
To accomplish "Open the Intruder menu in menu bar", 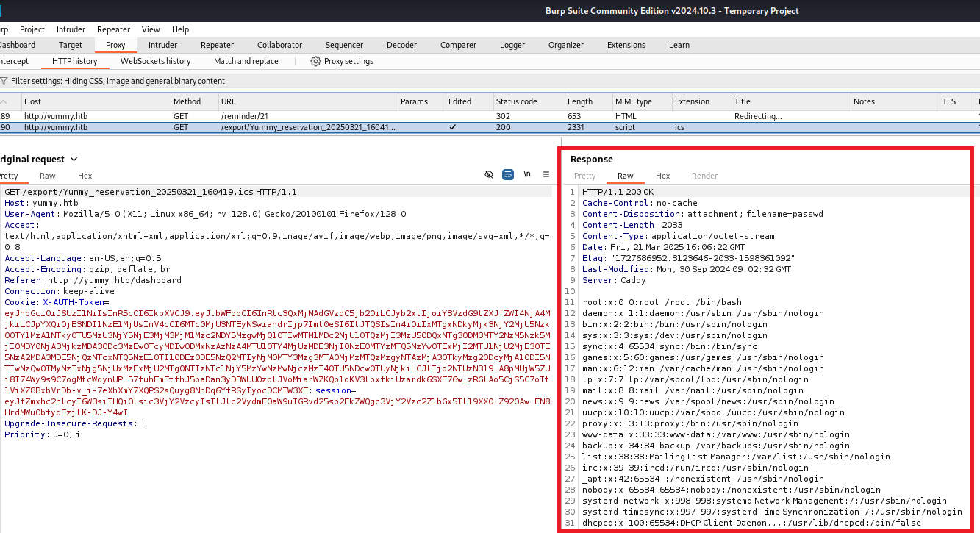I will (x=71, y=29).
